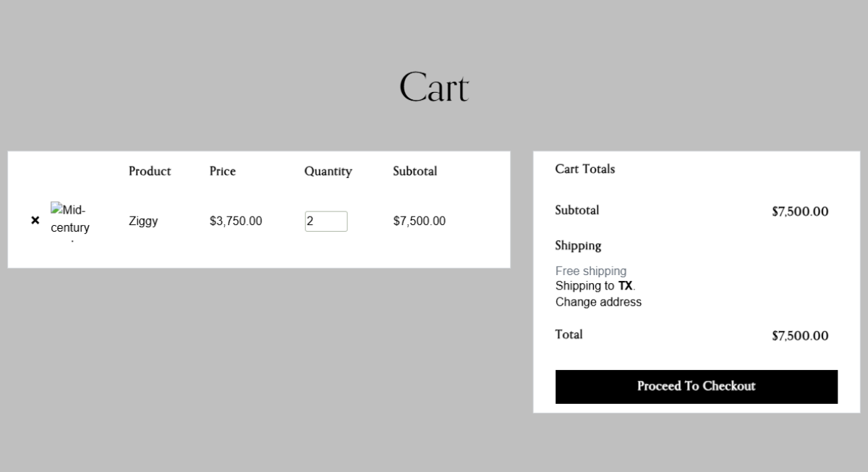The width and height of the screenshot is (868, 472).
Task: Click the Cart page heading
Action: coord(433,88)
